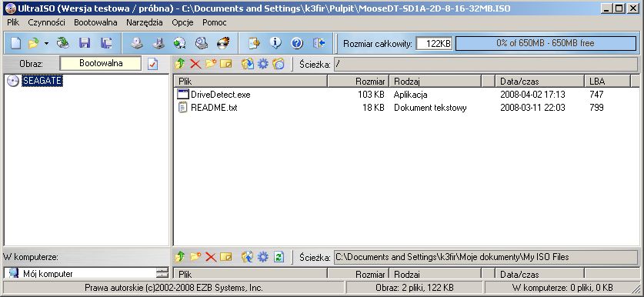Go up one level in the image pane toolbar
Screen dimensions: 644x297
pos(179,64)
